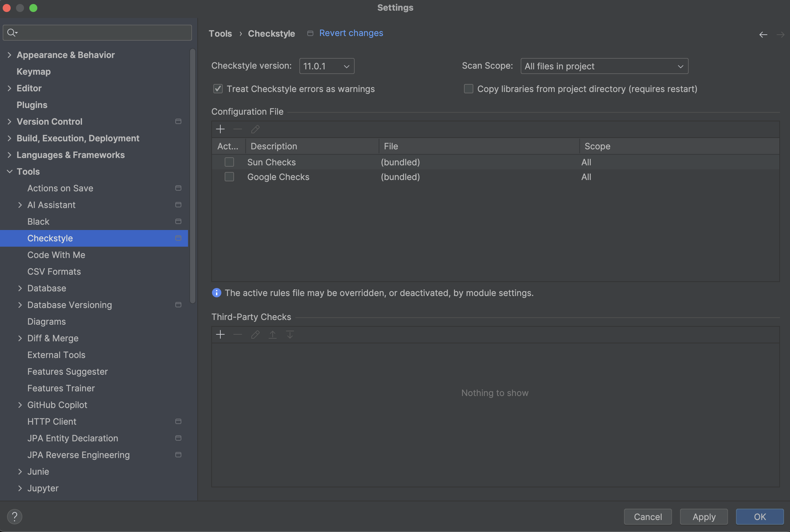Viewport: 790px width, 532px height.
Task: Expand the Database Versioning tree node
Action: point(20,305)
